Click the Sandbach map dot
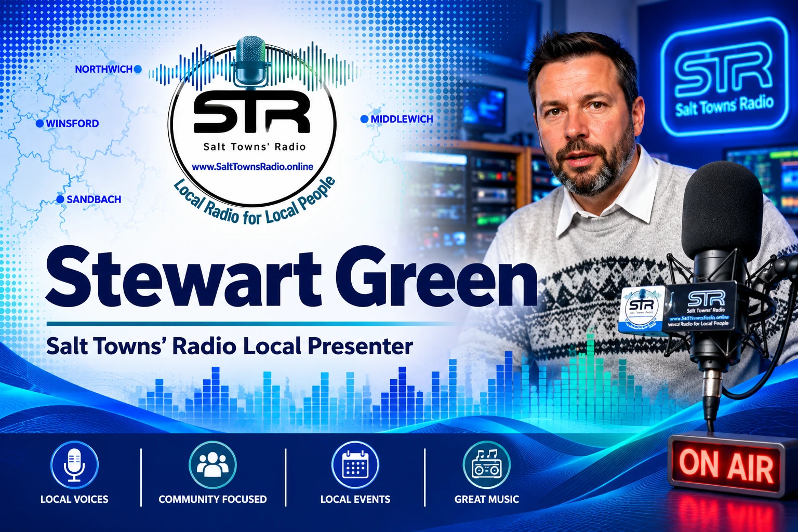The height and width of the screenshot is (532, 798). pos(60,199)
